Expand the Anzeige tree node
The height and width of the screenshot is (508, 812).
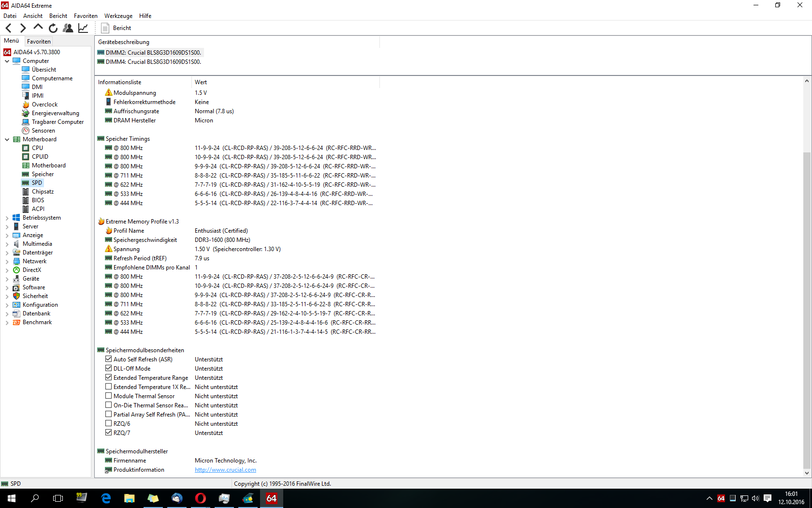[x=7, y=235]
